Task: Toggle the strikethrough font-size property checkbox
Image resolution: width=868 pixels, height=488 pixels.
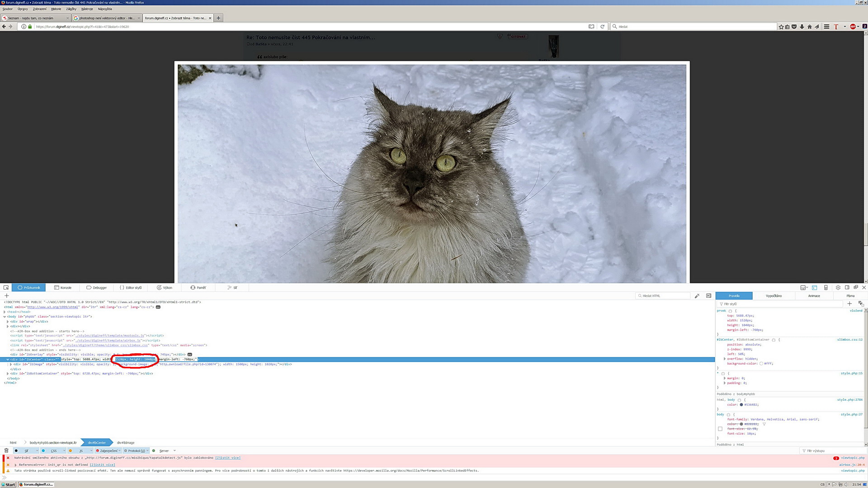Action: [x=720, y=429]
